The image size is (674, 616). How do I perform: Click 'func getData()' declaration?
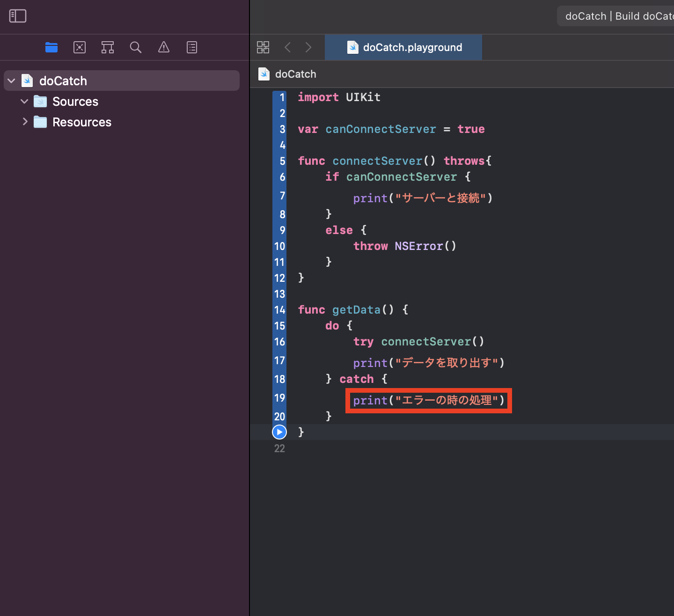(x=353, y=310)
